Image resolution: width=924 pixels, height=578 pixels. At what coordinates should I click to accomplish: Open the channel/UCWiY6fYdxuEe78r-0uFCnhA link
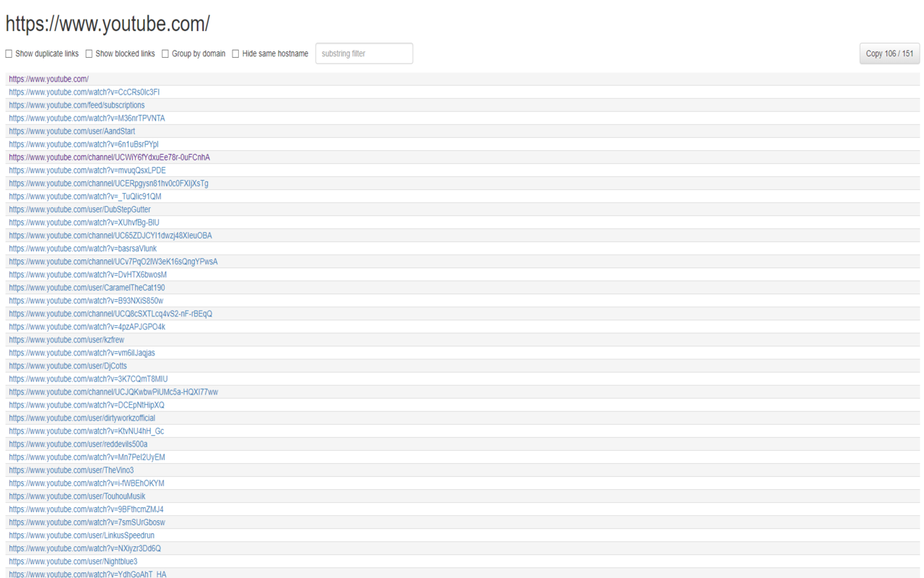[x=110, y=158]
